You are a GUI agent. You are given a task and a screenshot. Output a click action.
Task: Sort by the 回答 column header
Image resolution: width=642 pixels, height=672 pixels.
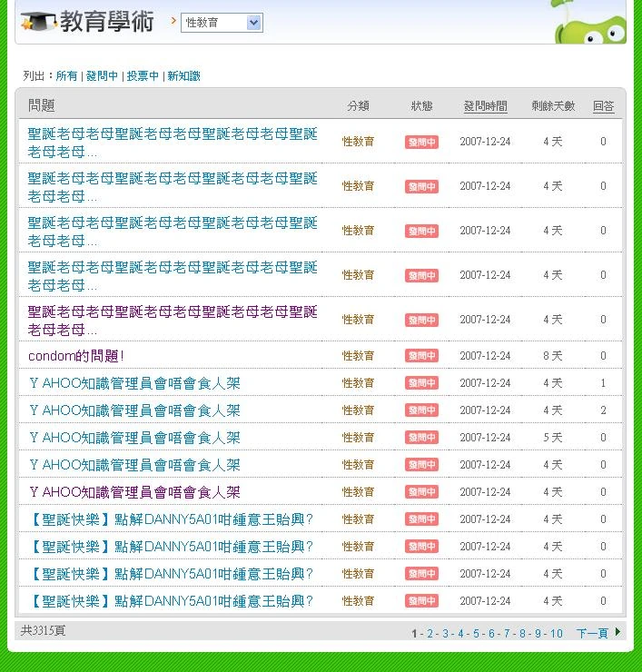click(x=604, y=106)
